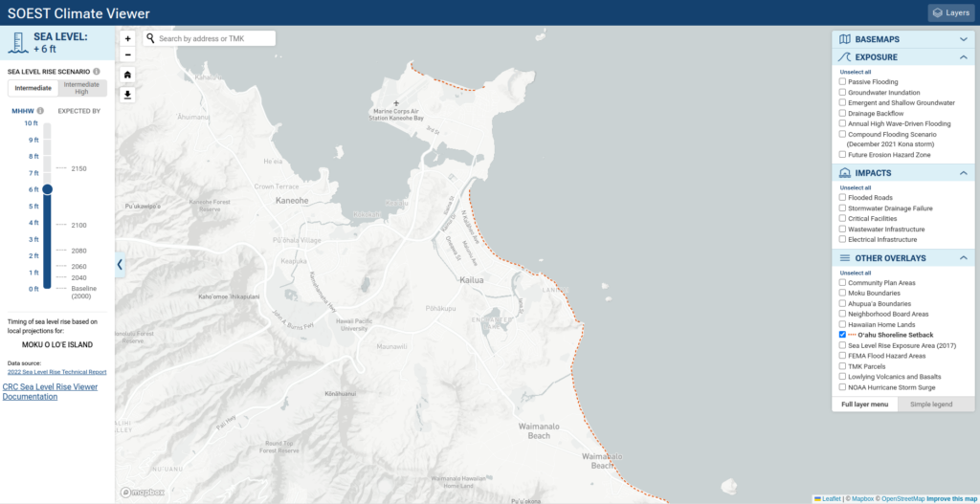Toggle Drainage Backflow checkbox
The width and height of the screenshot is (980, 504).
click(x=842, y=113)
